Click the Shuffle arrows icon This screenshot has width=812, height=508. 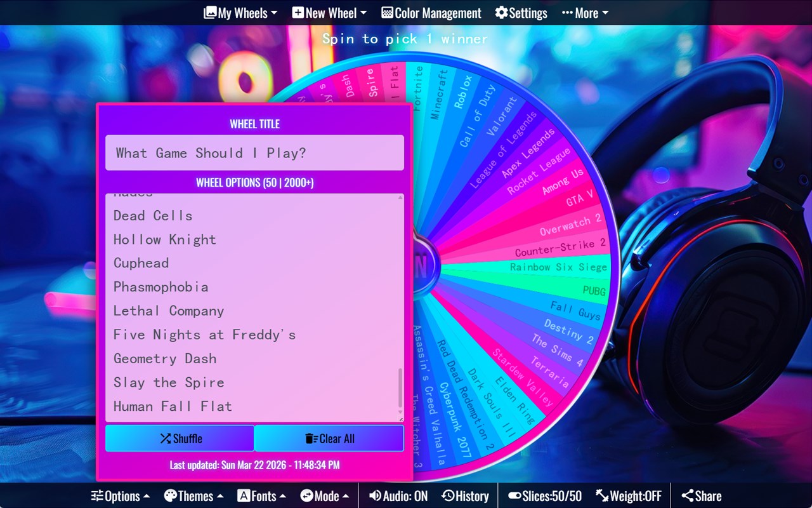pos(165,439)
